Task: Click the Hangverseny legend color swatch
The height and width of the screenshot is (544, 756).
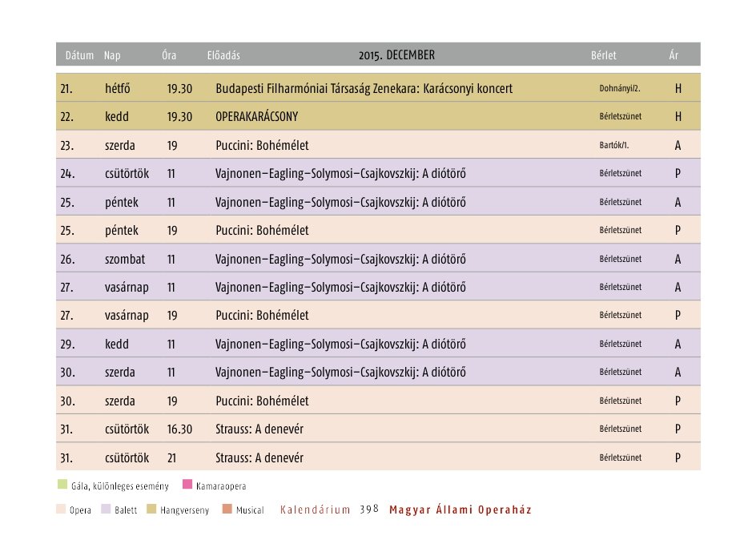Action: pyautogui.click(x=152, y=510)
